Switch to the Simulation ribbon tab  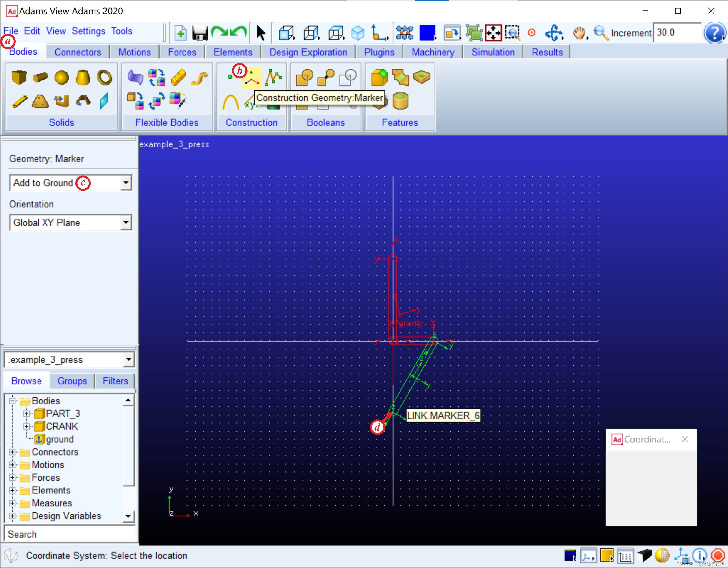[x=493, y=52]
